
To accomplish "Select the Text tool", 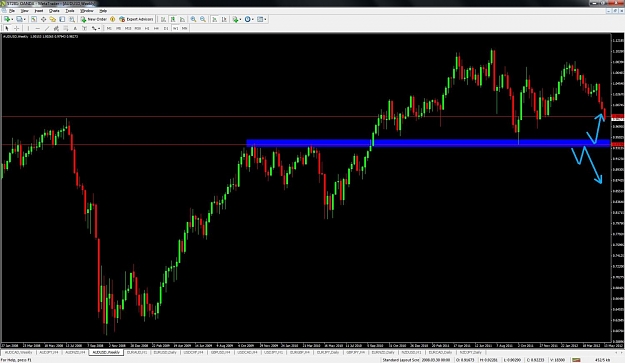I will pyautogui.click(x=75, y=28).
